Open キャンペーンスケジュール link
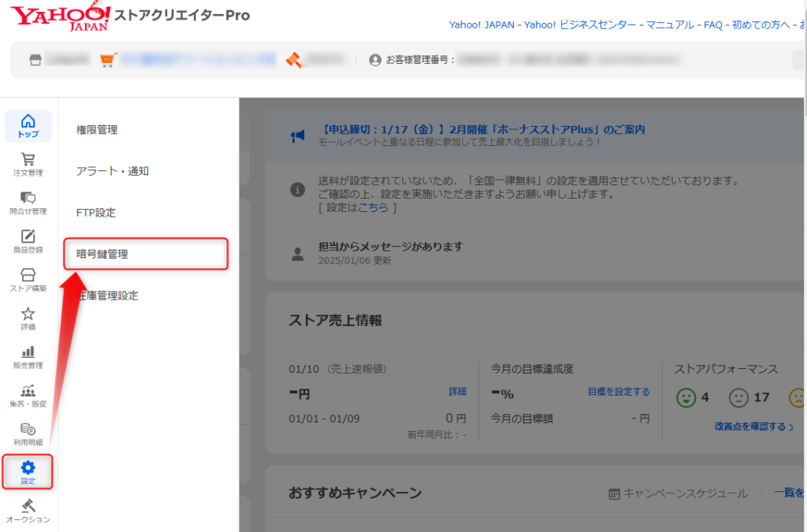807x532 pixels. pyautogui.click(x=686, y=493)
